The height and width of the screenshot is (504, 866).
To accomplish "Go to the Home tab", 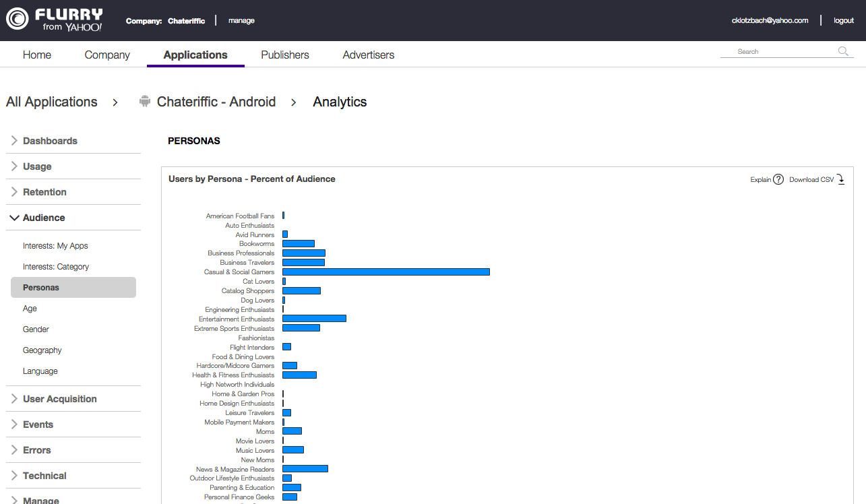I will tap(36, 55).
